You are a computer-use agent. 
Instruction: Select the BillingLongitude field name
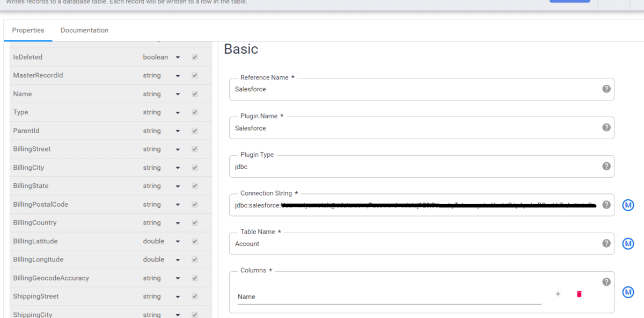pos(38,259)
